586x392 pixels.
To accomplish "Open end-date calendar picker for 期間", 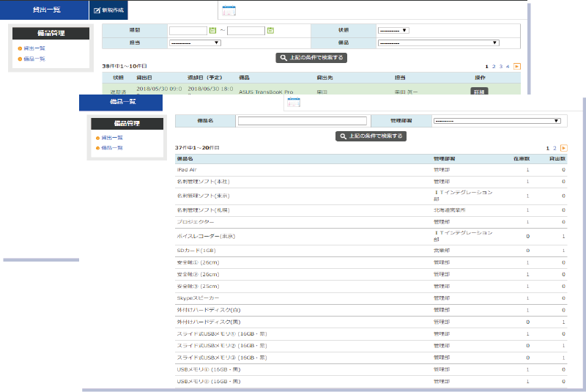I will 270,30.
